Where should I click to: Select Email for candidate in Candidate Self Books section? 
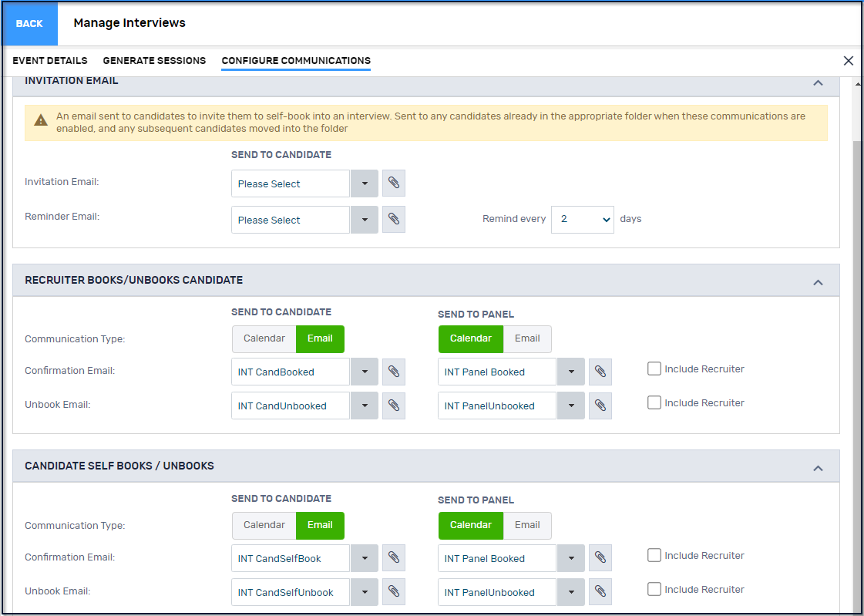click(x=320, y=525)
